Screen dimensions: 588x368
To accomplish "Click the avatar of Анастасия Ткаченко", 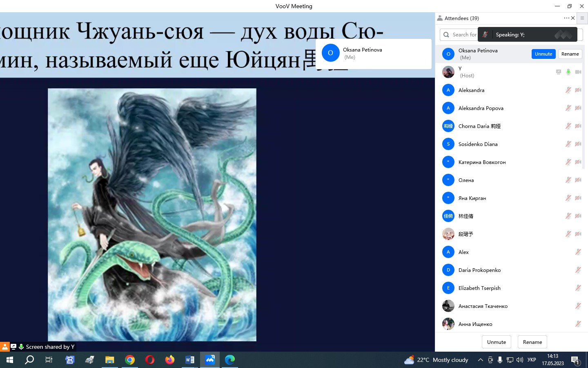I will pos(448,306).
